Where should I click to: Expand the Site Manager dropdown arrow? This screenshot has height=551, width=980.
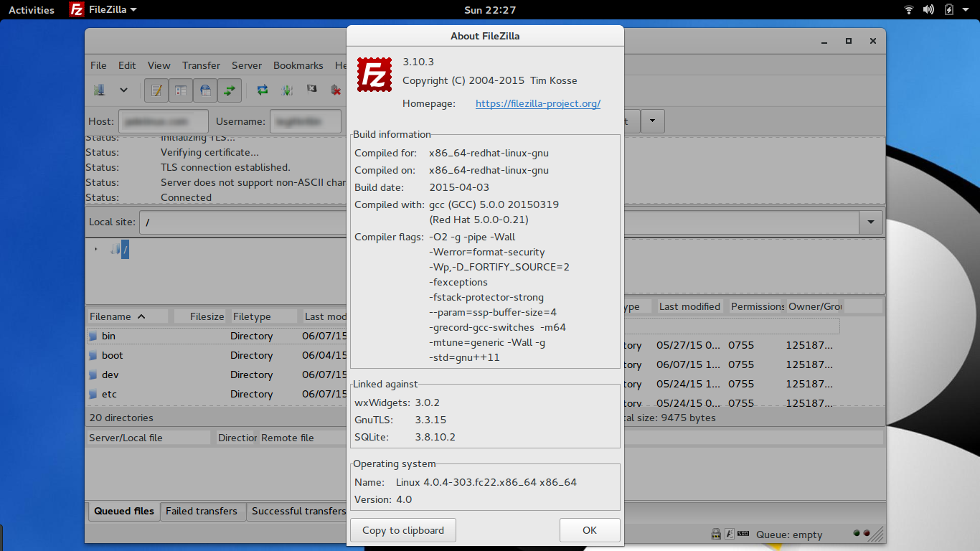click(x=123, y=90)
